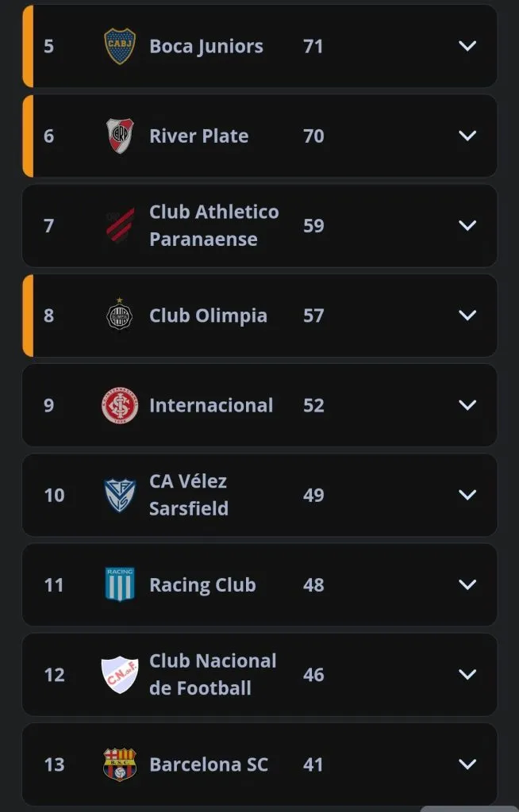
Task: Click the Athletico Paranaense logo
Action: pos(120,226)
